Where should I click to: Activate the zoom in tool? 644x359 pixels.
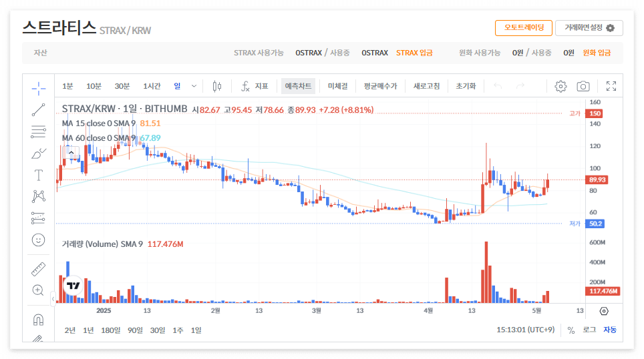tap(39, 290)
